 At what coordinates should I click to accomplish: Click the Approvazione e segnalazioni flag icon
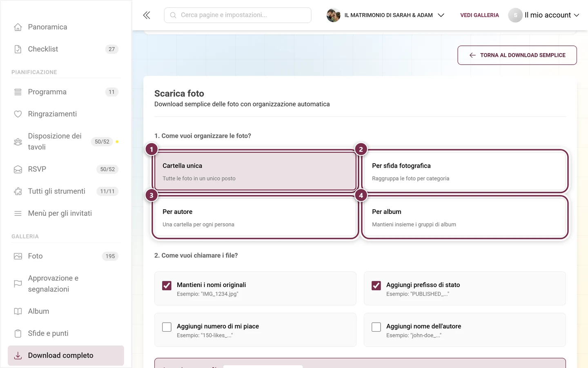click(18, 284)
